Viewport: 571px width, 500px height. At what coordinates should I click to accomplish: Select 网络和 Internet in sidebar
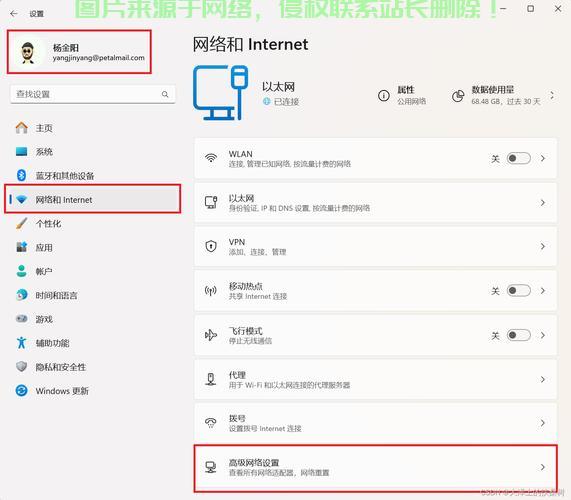coord(93,199)
